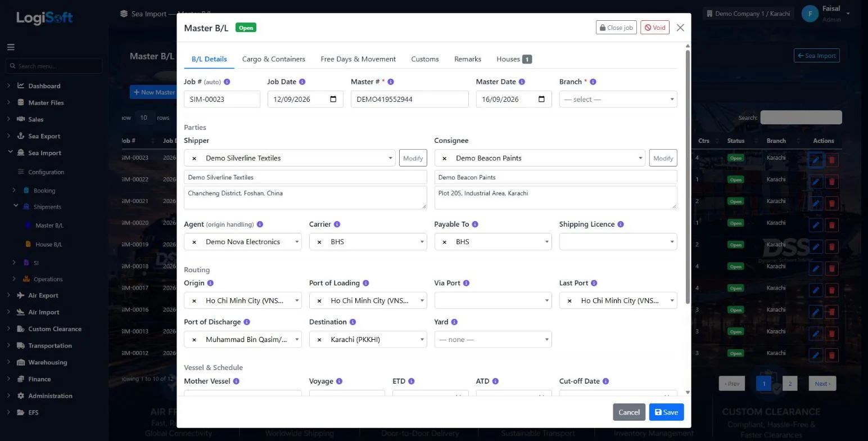
Task: Clear the Shipper selection with the x
Action: coord(195,159)
